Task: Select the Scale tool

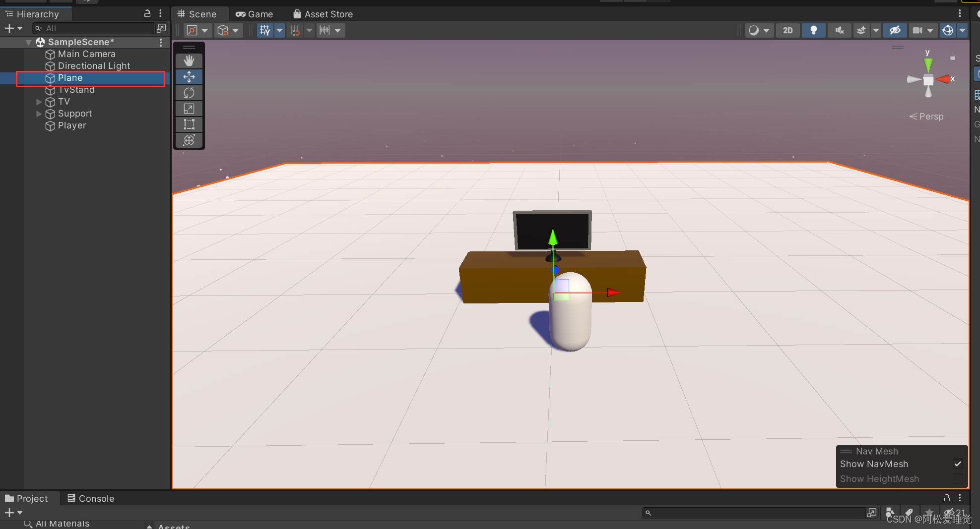Action: click(x=189, y=109)
